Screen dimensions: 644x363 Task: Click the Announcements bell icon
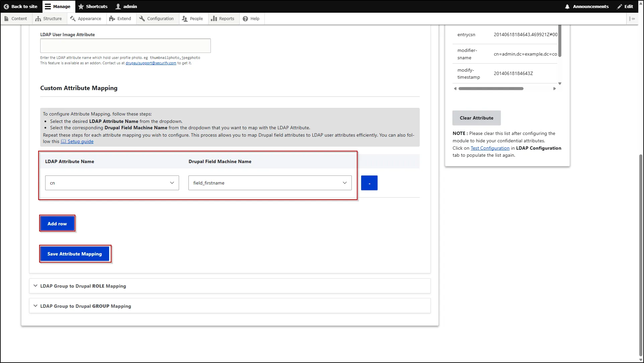click(x=567, y=6)
